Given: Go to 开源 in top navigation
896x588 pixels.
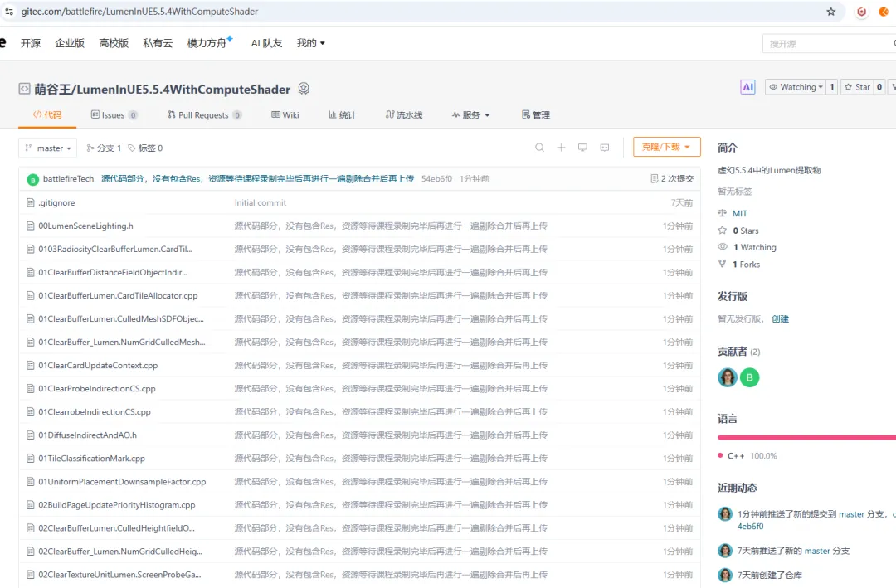Looking at the screenshot, I should (x=31, y=43).
